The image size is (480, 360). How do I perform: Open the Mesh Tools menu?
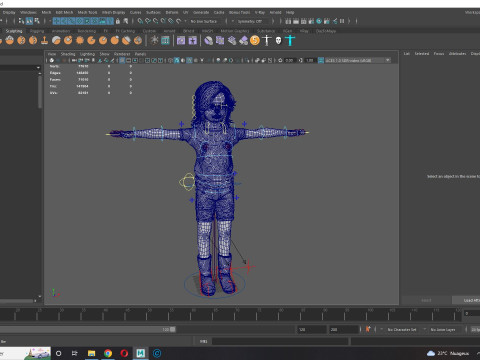coord(87,12)
